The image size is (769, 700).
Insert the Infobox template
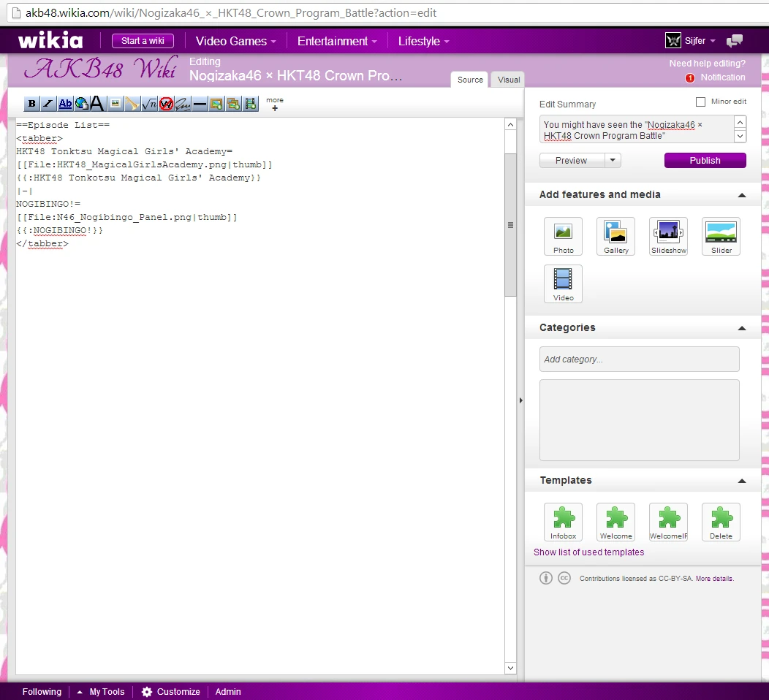563,522
